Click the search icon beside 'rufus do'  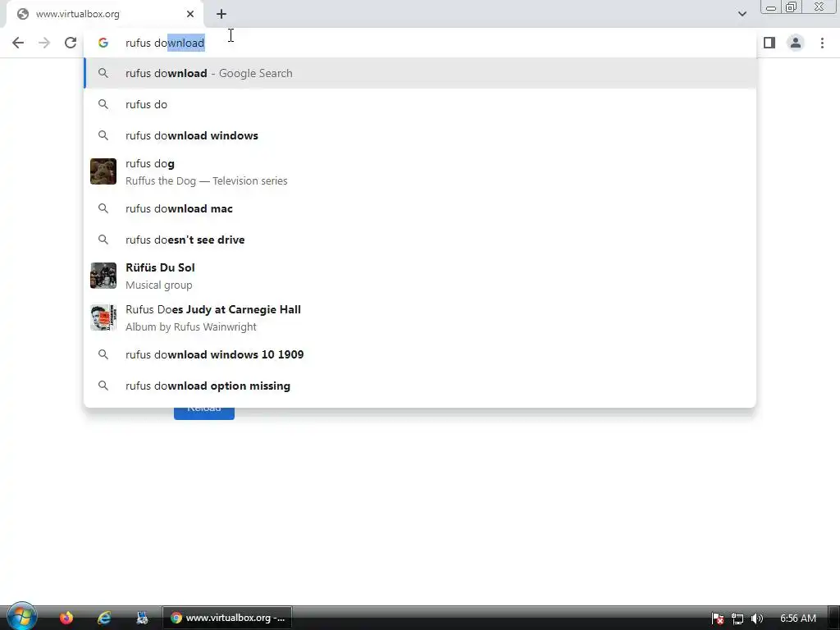[x=103, y=104]
